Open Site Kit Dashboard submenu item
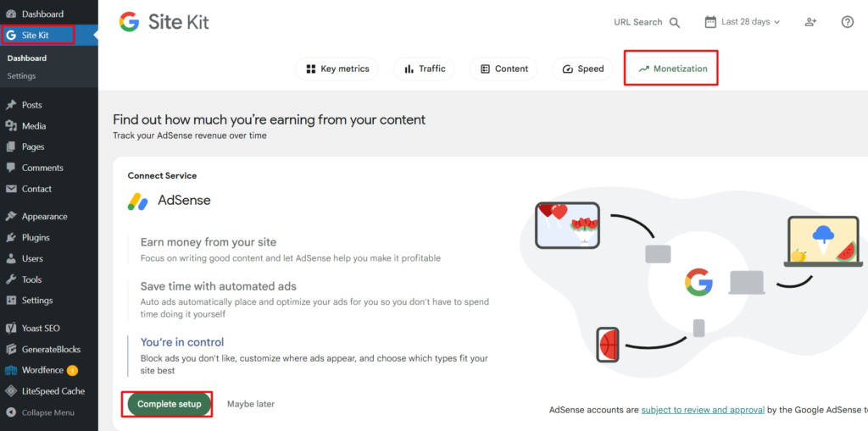 [26, 58]
